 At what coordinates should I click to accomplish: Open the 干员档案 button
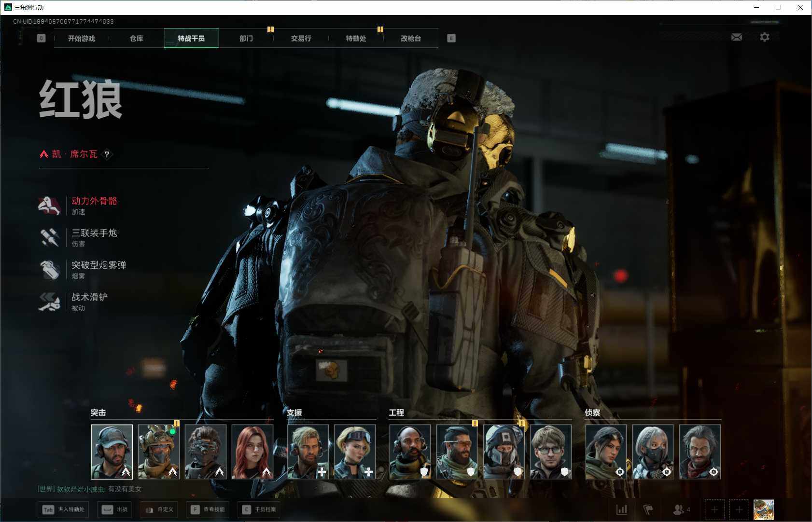click(x=259, y=509)
